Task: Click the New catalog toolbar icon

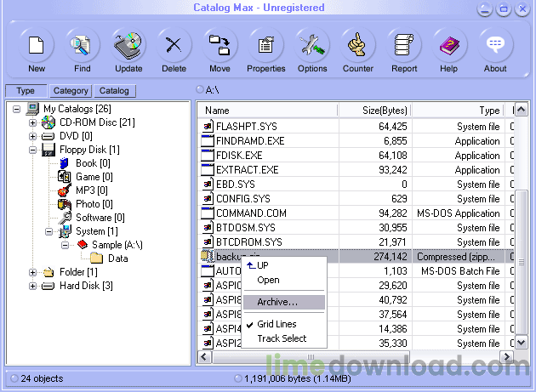Action: point(37,45)
